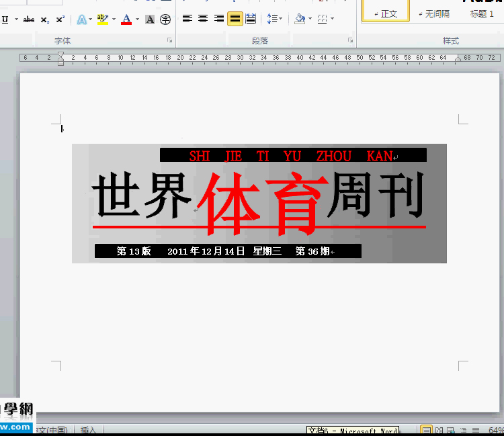Viewport: 504px width, 436px height.
Task: Expand text effects dropdown arrow
Action: [x=90, y=19]
